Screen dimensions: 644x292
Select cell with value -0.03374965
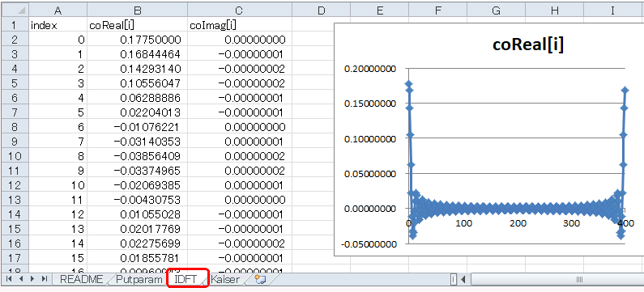[137, 171]
